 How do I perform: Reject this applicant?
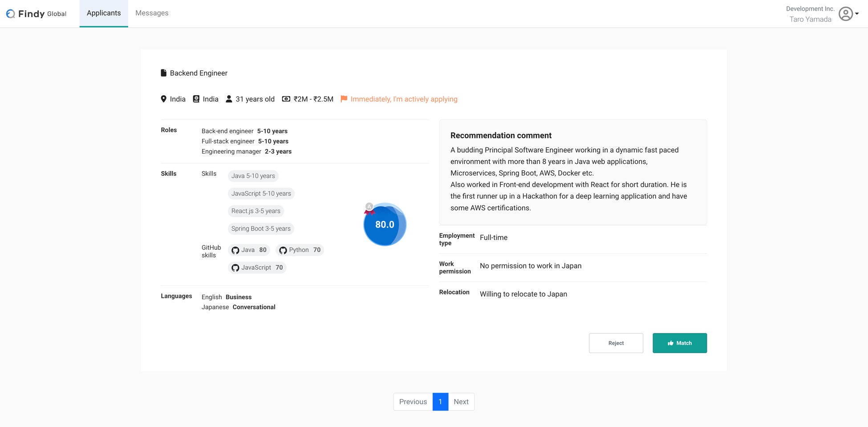click(616, 343)
